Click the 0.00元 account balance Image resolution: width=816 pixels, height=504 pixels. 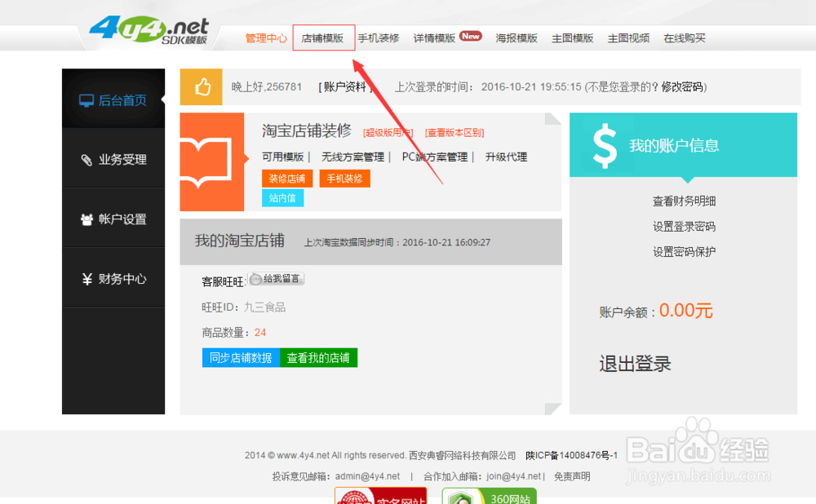coord(685,311)
